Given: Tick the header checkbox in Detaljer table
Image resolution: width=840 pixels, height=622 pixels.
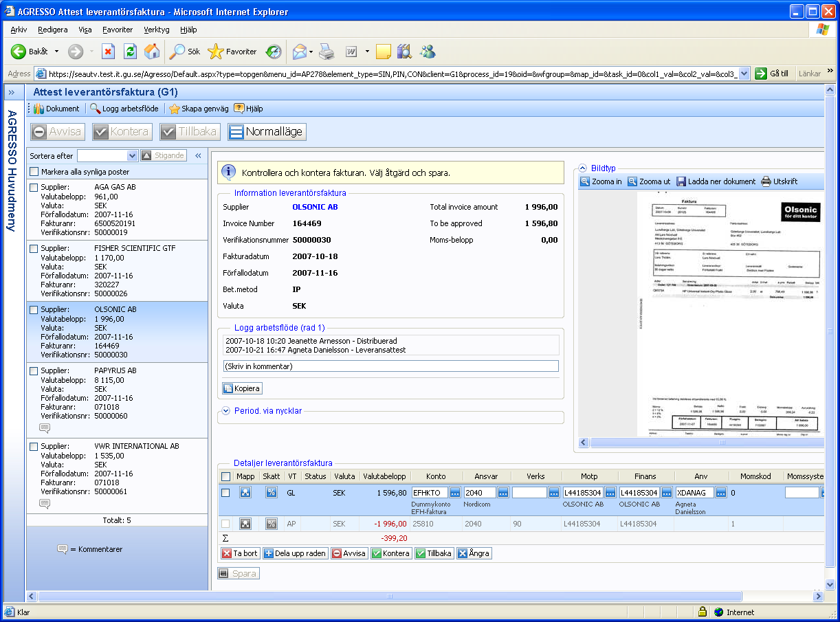Looking at the screenshot, I should point(225,476).
